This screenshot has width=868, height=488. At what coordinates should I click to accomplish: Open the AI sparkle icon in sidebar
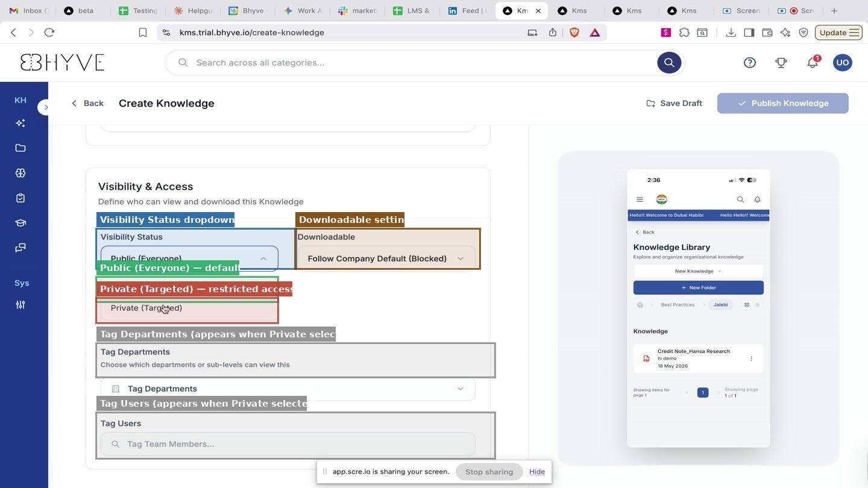[x=20, y=123]
